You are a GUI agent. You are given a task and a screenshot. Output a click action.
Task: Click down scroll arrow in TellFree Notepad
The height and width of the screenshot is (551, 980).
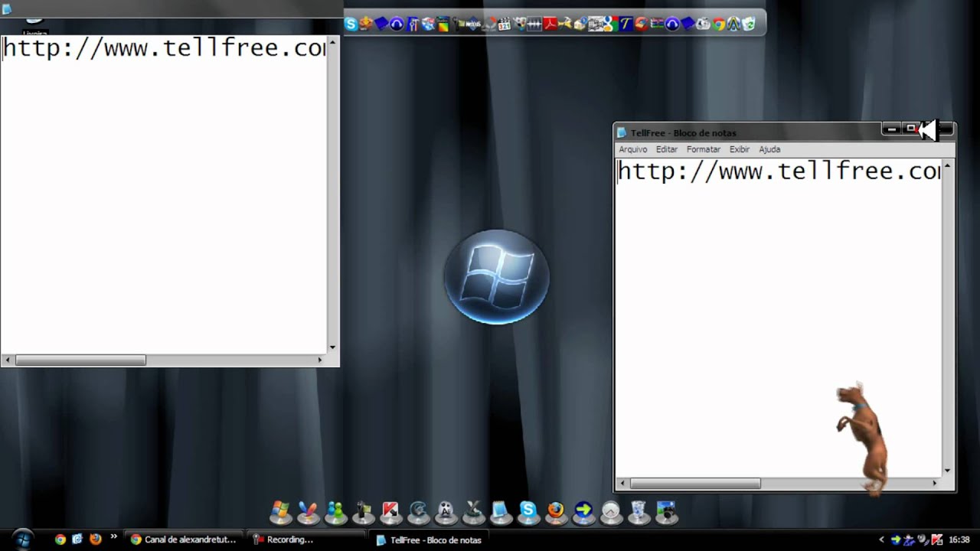click(948, 471)
